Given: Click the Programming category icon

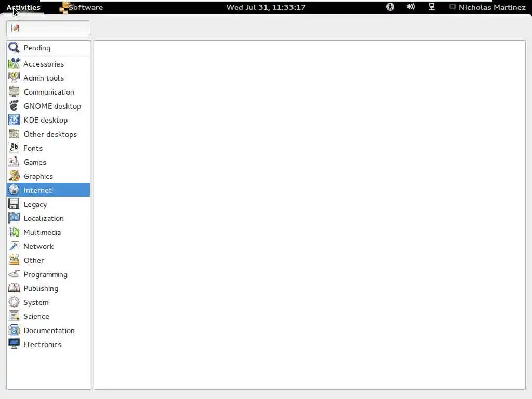Looking at the screenshot, I should 14,274.
